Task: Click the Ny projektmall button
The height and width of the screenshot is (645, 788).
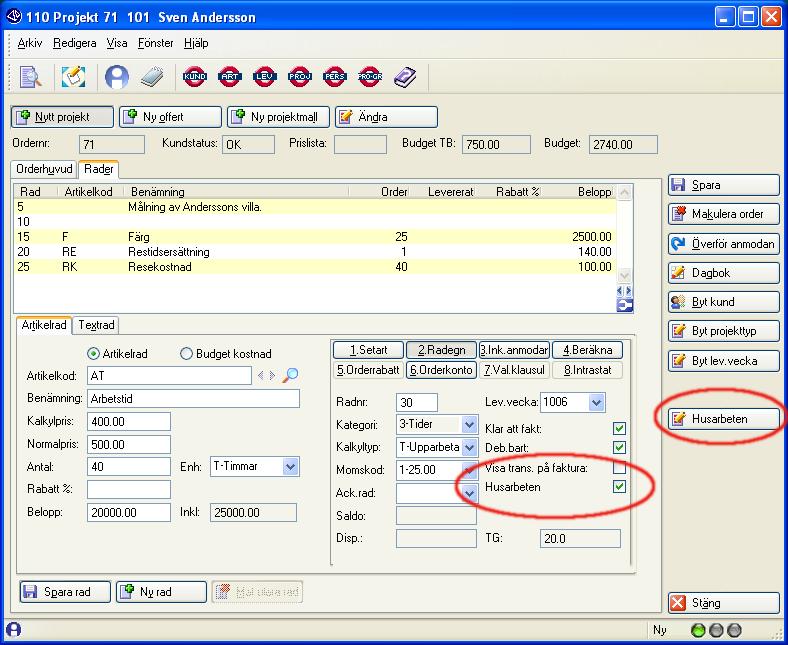Action: pos(278,117)
